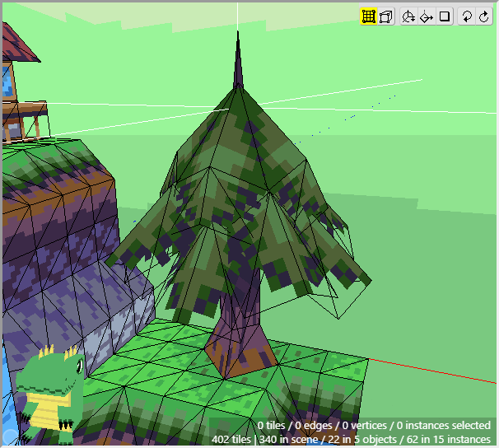Click the house's red-purple roof
499x448 pixels.
click(20, 45)
